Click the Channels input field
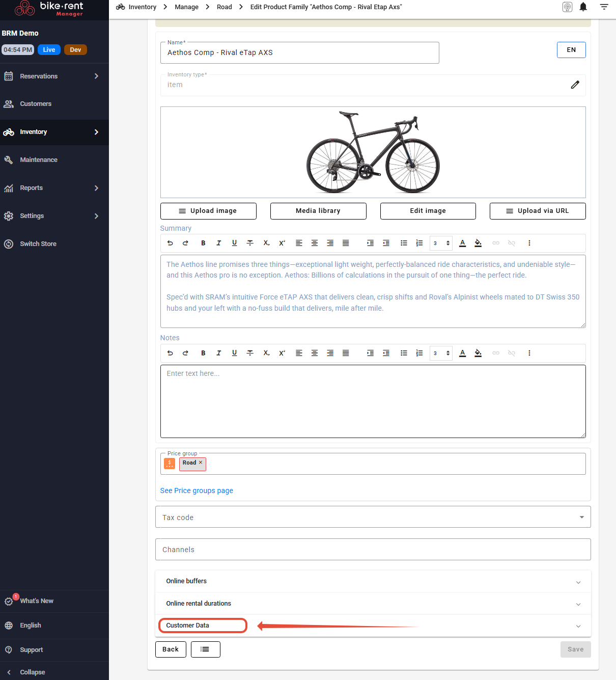Image resolution: width=616 pixels, height=680 pixels. [373, 550]
